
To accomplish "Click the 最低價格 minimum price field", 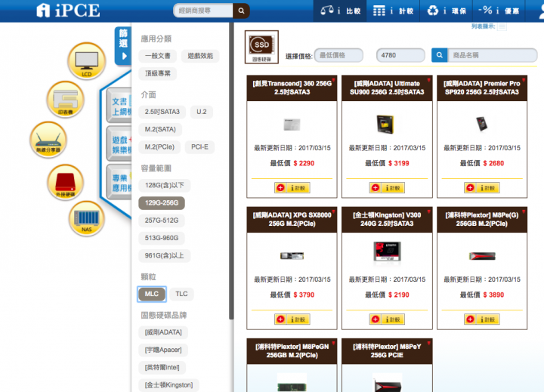I will [338, 55].
